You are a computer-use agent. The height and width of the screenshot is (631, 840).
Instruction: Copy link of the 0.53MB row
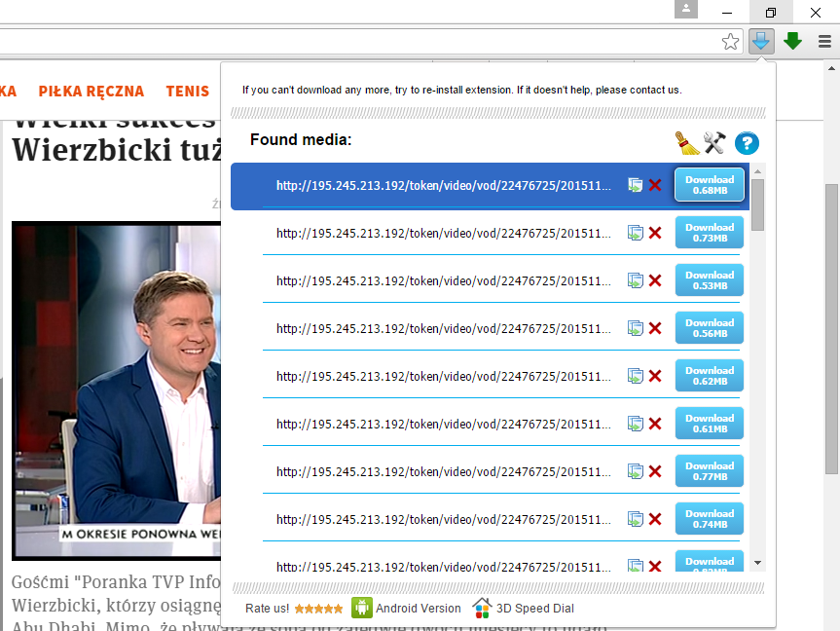[636, 280]
